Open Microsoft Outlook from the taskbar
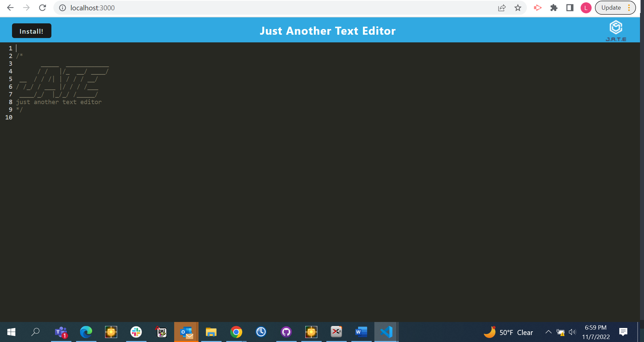644x342 pixels. (186, 332)
